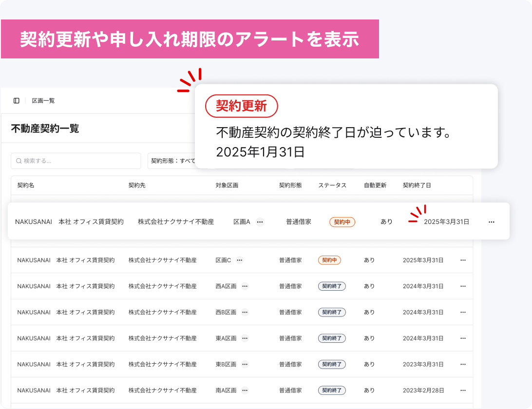Click the 区画一覧 breadcrumb
This screenshot has height=409, width=532.
[x=43, y=101]
